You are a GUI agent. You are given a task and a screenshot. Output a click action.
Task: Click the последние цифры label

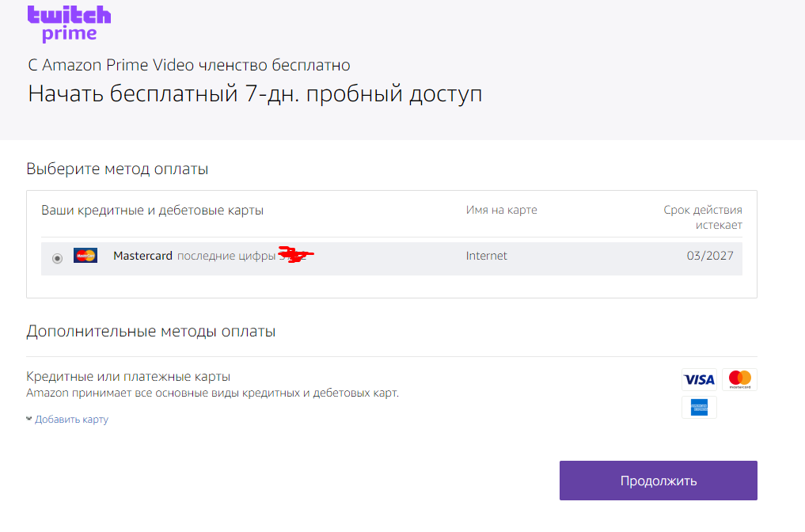226,256
